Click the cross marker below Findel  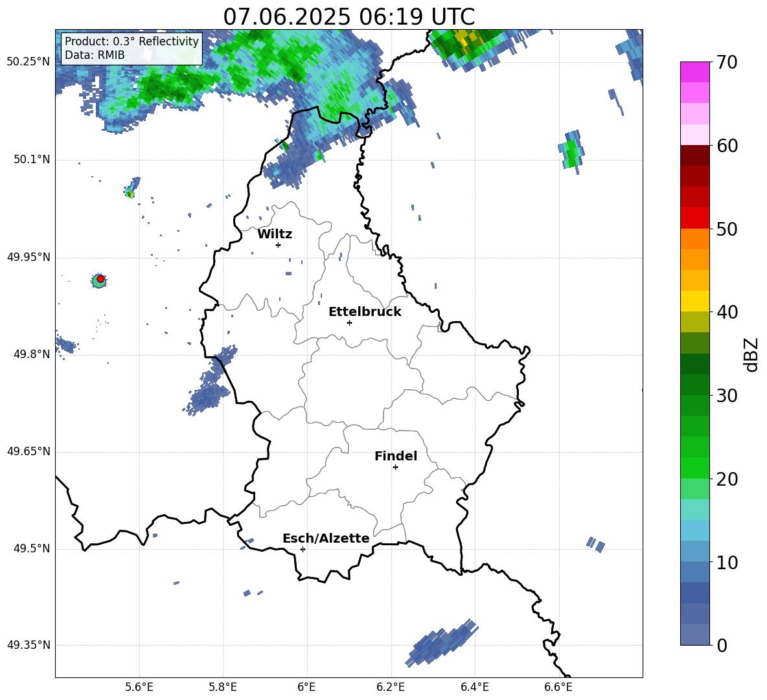[395, 468]
